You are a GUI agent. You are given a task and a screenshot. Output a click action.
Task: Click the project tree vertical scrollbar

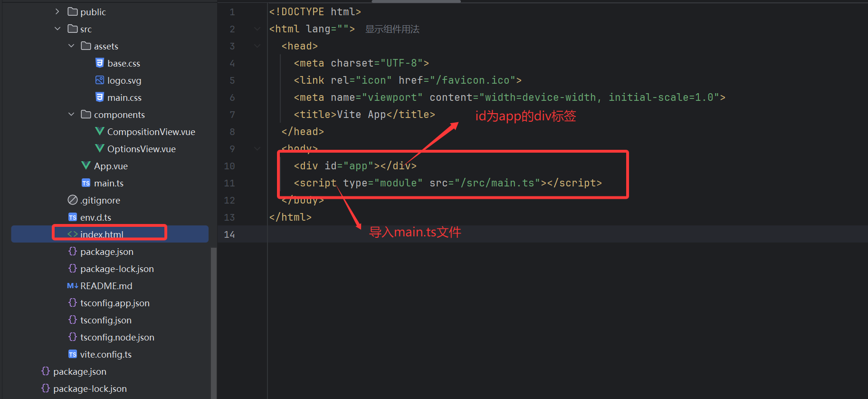click(x=213, y=323)
